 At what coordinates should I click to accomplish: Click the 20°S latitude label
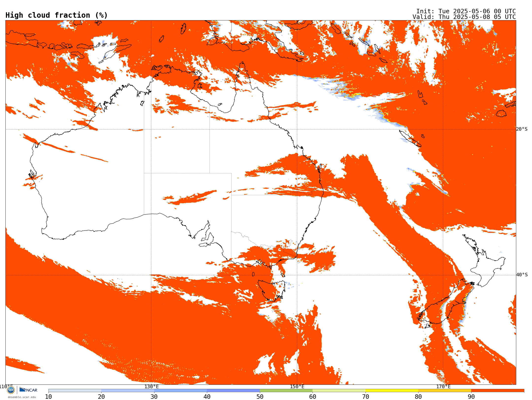coord(522,129)
